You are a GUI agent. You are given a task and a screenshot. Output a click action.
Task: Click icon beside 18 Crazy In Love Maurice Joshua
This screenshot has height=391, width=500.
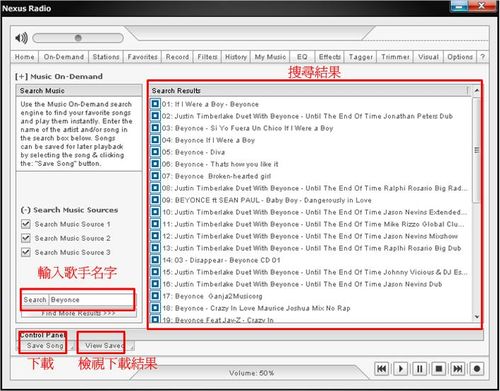click(x=155, y=308)
